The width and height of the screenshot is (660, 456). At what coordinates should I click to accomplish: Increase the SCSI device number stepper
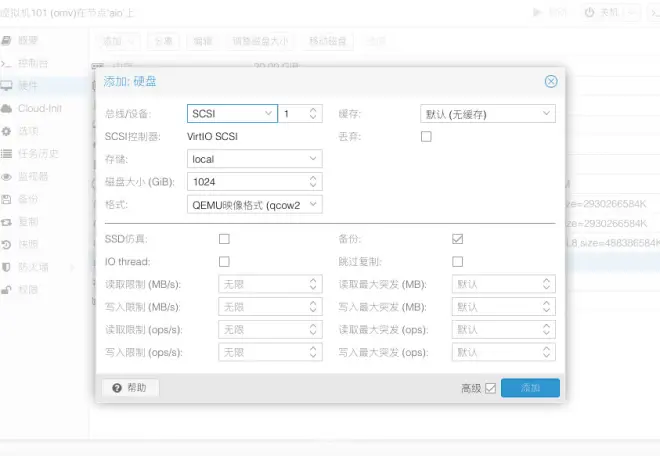(313, 110)
